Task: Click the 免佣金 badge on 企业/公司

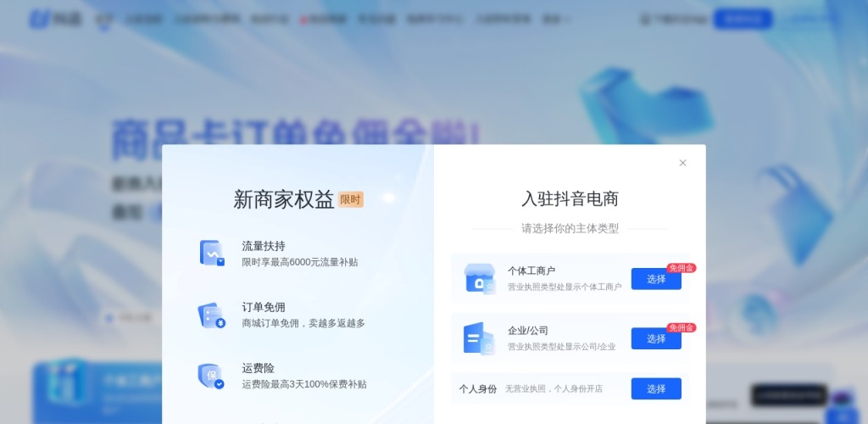Action: pyautogui.click(x=681, y=328)
